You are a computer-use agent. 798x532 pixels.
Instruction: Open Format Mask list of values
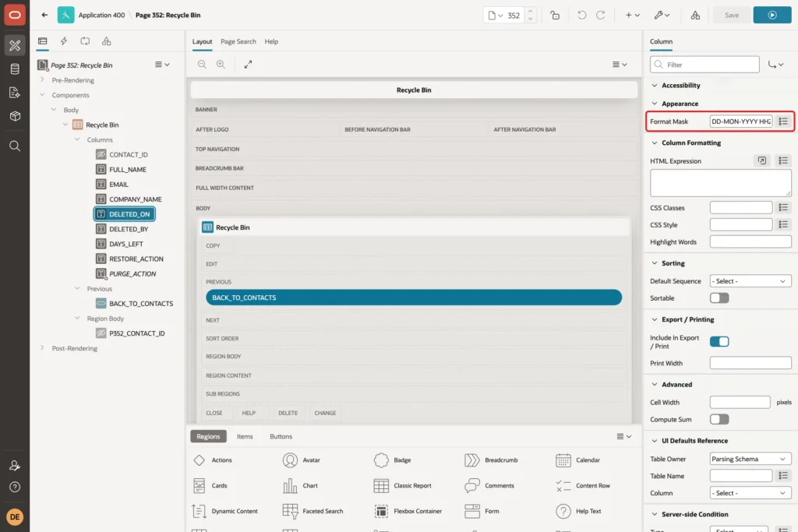tap(783, 121)
